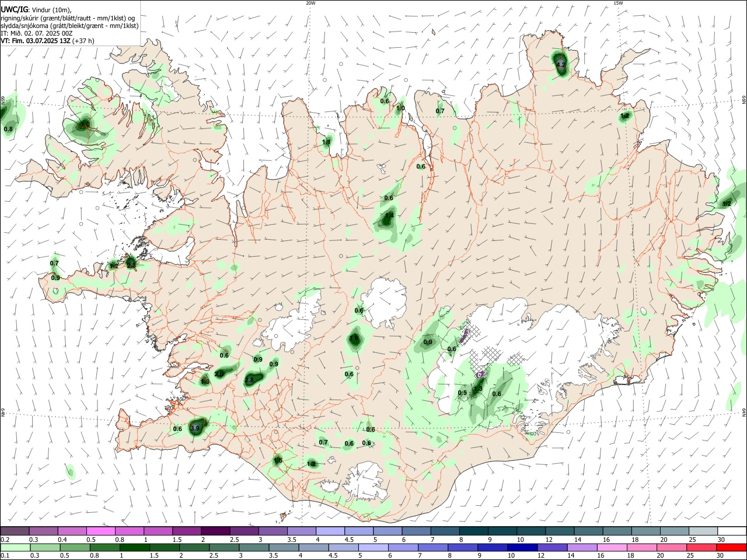Click the UWC/IG title in the header
Viewport: 747px width, 560px height.
coord(15,10)
